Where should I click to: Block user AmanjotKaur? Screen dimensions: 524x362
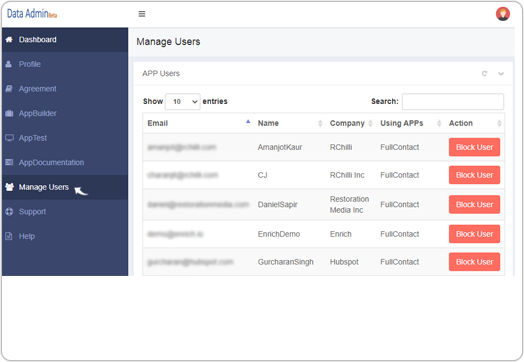474,147
